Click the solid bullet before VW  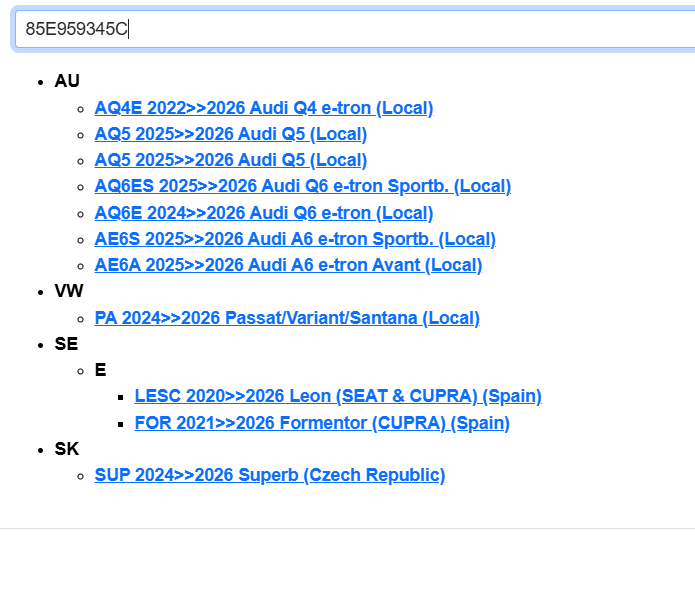click(40, 292)
